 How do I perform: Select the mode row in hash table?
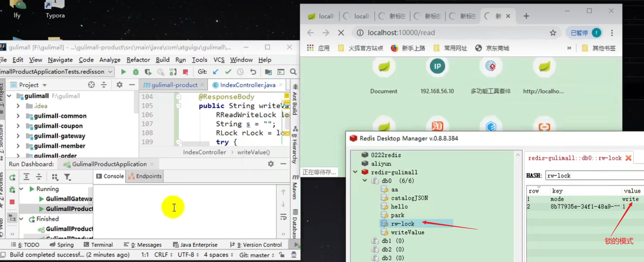(x=585, y=199)
